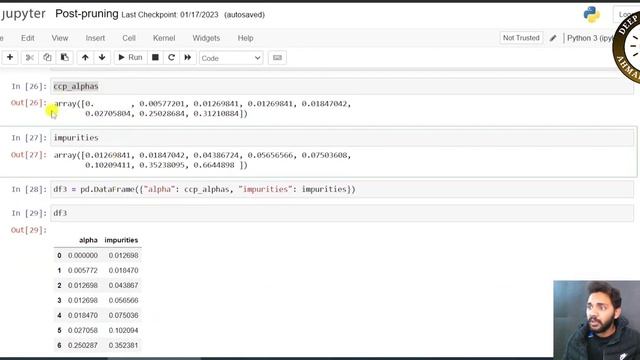Viewport: 640px width, 360px height.
Task: Open the Help menu
Action: pos(245,38)
